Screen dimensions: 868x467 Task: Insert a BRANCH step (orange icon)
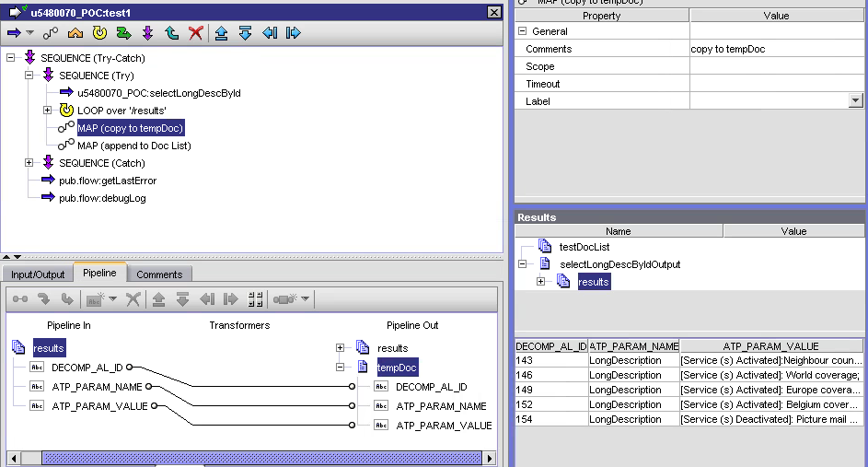coord(75,33)
